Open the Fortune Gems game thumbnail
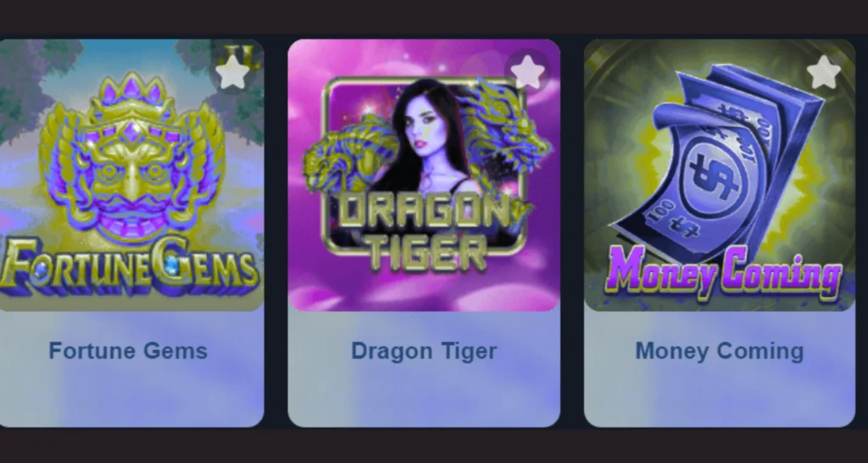 [x=131, y=175]
